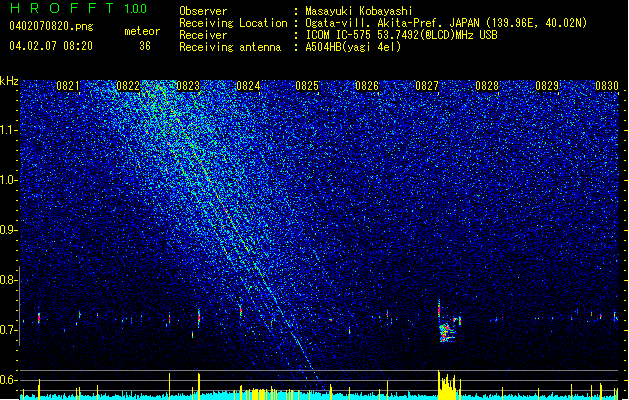Click the bright meteor echo burst near 0827

coord(447,332)
